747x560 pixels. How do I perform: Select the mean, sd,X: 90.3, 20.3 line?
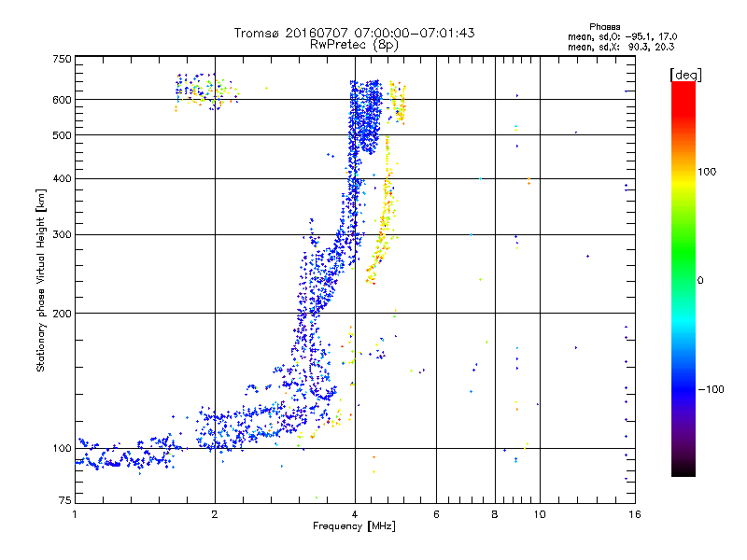[x=621, y=47]
